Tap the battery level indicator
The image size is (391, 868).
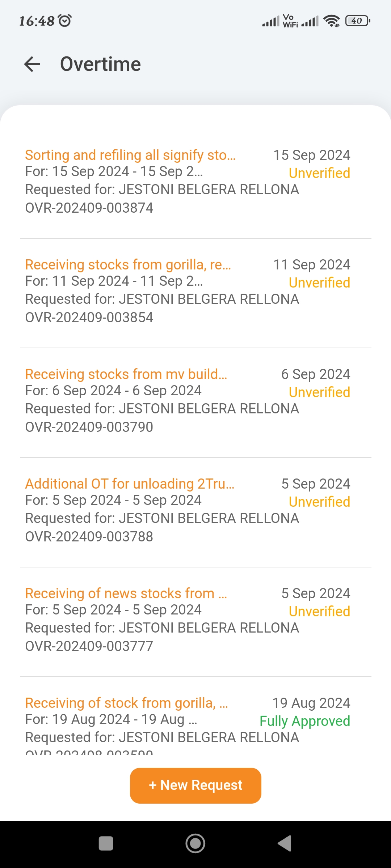click(358, 21)
